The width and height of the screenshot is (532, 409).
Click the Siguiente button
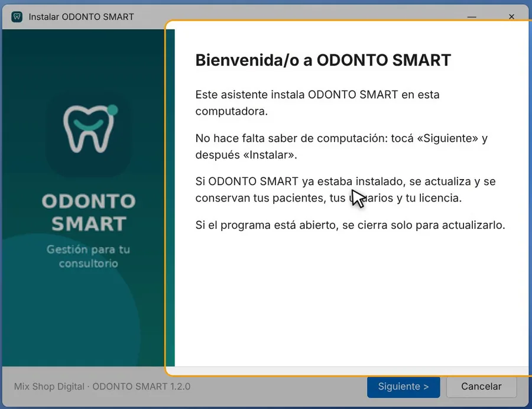click(403, 387)
